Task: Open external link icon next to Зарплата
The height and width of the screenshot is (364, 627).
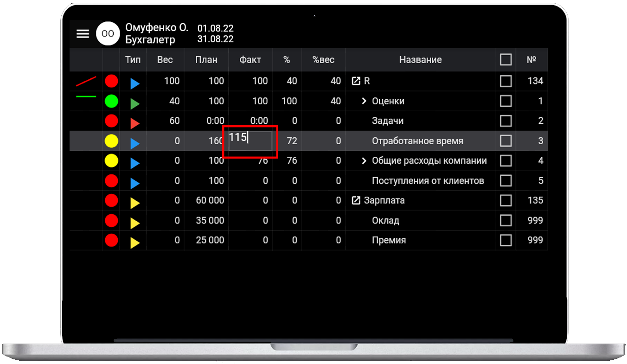Action: tap(356, 201)
